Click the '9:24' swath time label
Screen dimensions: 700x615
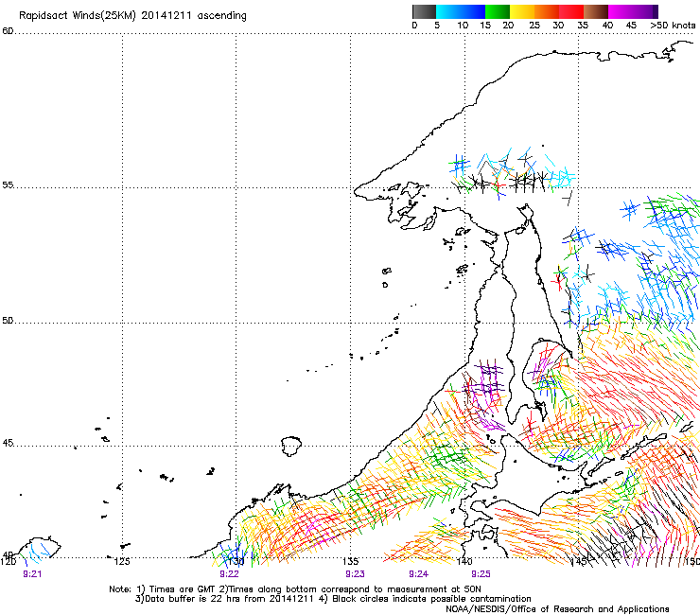click(418, 574)
